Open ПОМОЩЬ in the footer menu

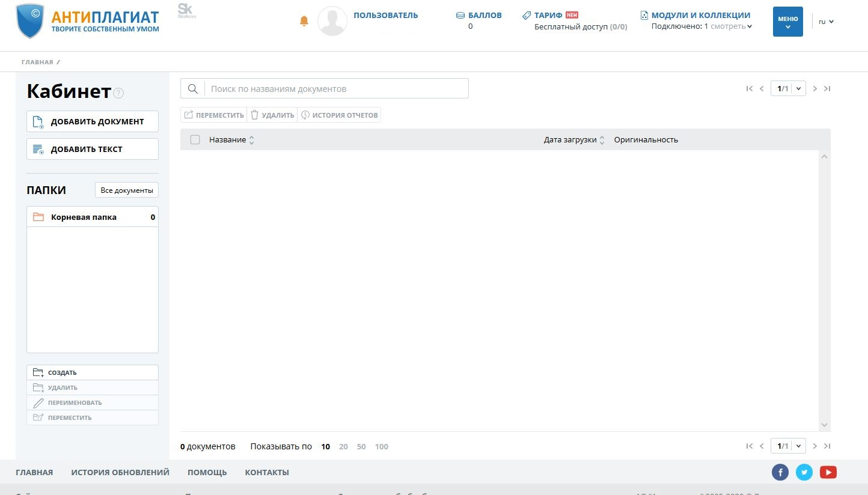[207, 472]
